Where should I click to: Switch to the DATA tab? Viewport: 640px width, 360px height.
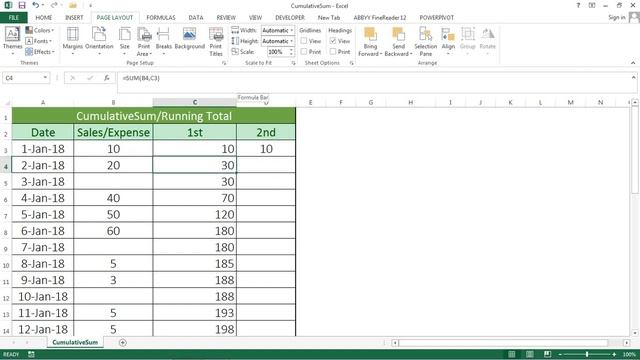(196, 18)
